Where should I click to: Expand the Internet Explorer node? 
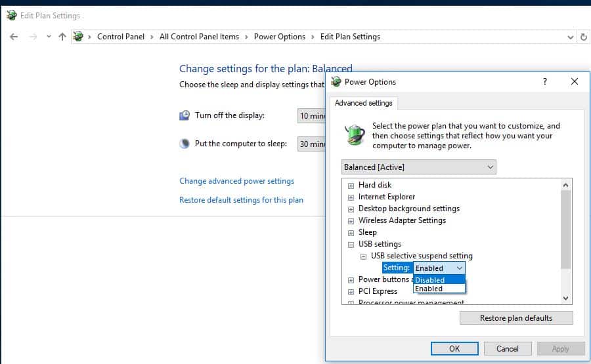[x=351, y=197]
